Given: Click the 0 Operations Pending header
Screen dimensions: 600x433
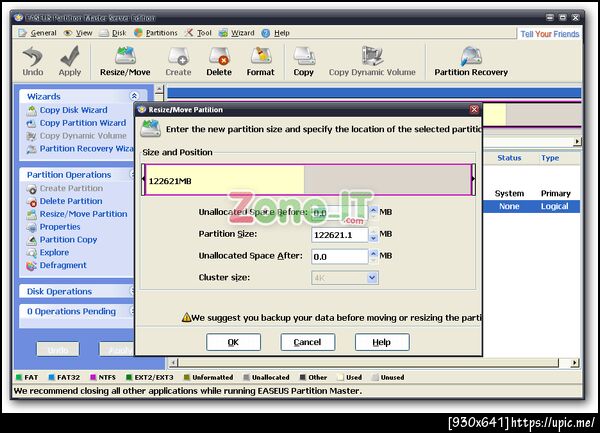Looking at the screenshot, I should (x=77, y=311).
